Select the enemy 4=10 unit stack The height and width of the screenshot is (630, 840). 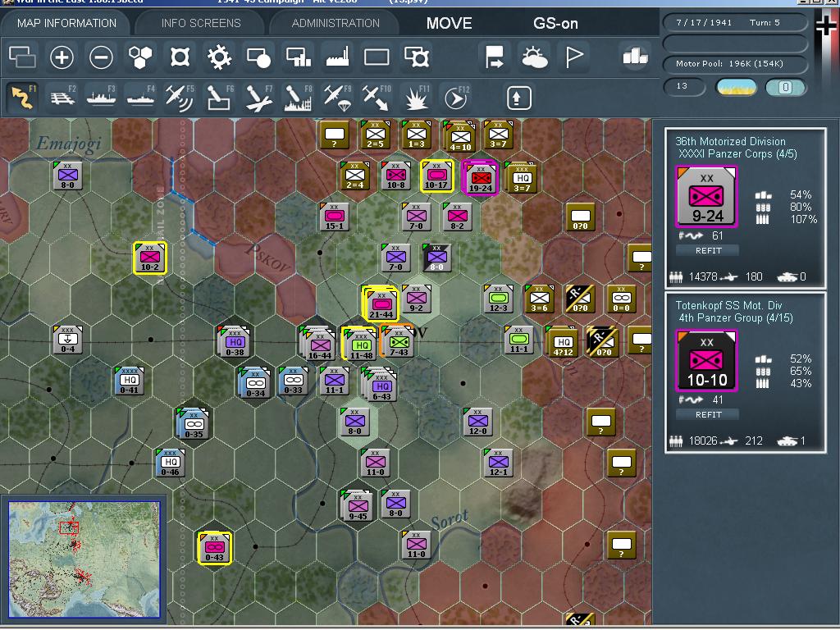459,137
